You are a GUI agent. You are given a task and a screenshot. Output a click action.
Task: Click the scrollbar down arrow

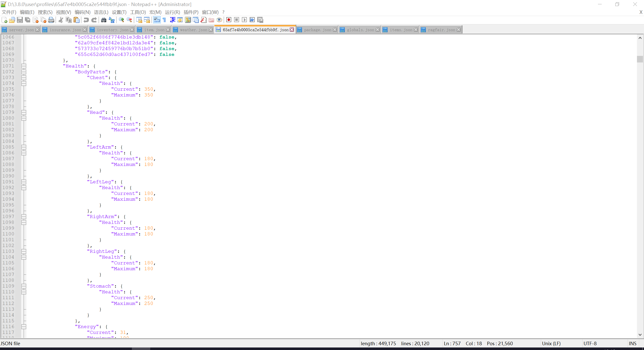pyautogui.click(x=640, y=335)
